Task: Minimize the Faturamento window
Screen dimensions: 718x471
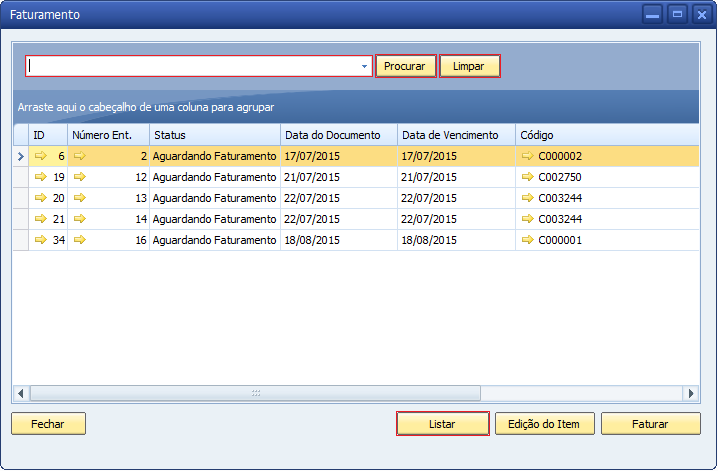Action: tap(652, 15)
